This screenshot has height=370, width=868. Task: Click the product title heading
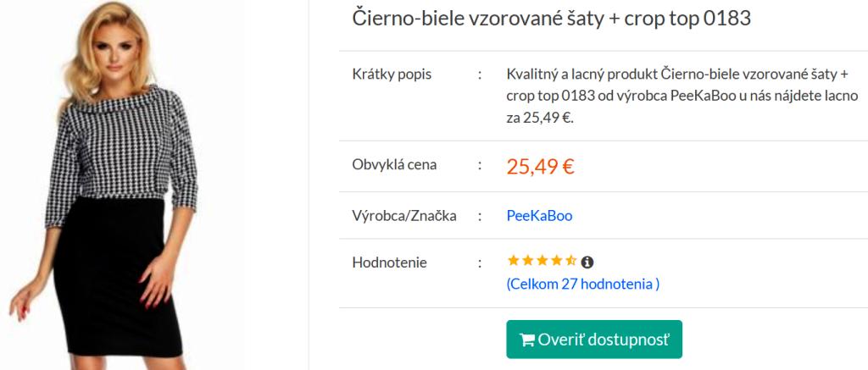coord(551,19)
